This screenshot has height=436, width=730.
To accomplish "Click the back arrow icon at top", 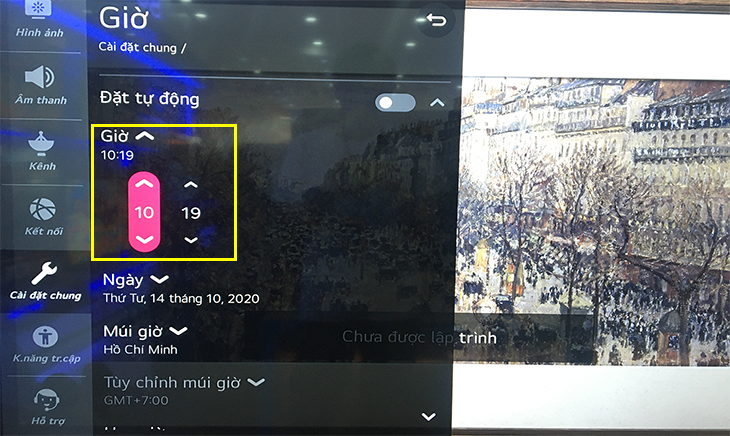I will point(436,20).
